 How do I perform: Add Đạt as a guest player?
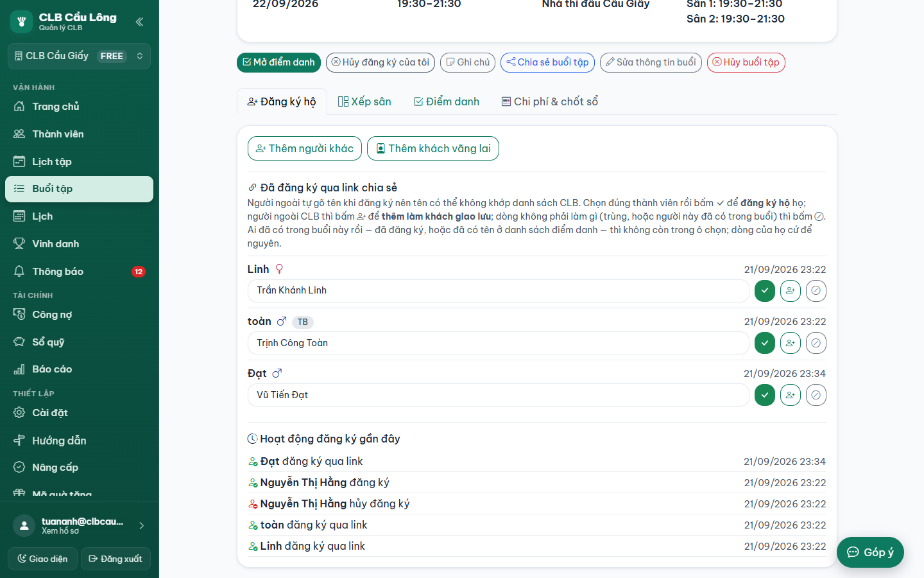coord(791,395)
